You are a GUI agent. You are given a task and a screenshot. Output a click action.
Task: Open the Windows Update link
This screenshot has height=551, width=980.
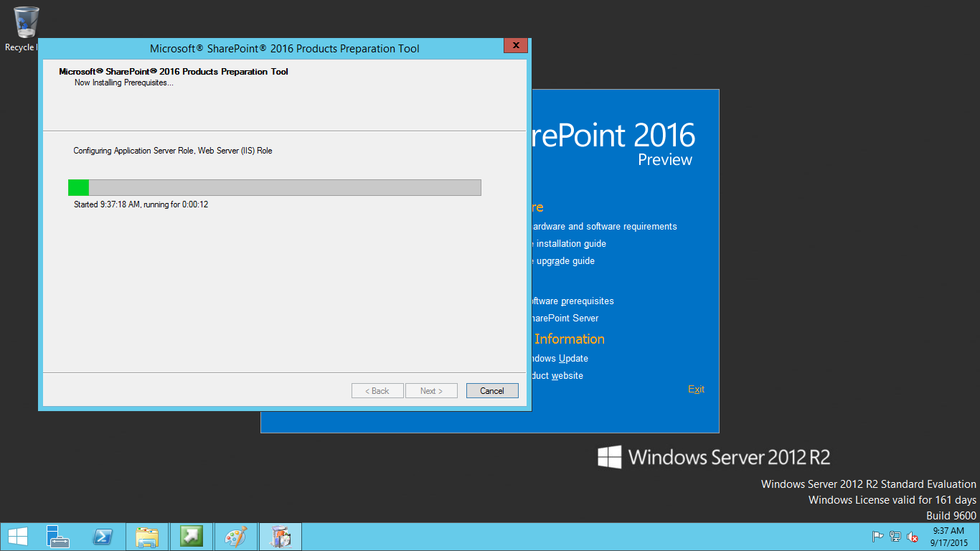pyautogui.click(x=560, y=359)
